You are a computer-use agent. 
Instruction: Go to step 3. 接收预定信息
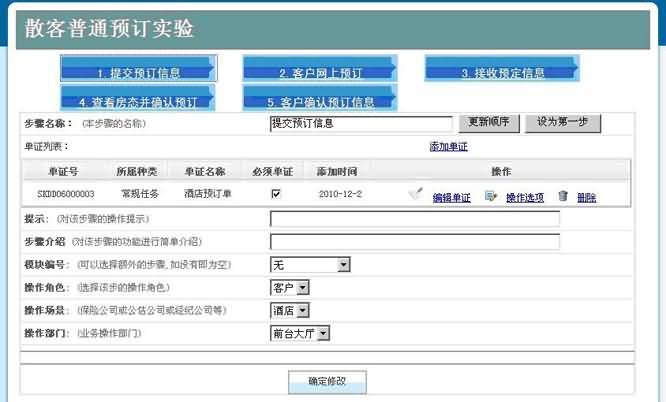tap(502, 72)
